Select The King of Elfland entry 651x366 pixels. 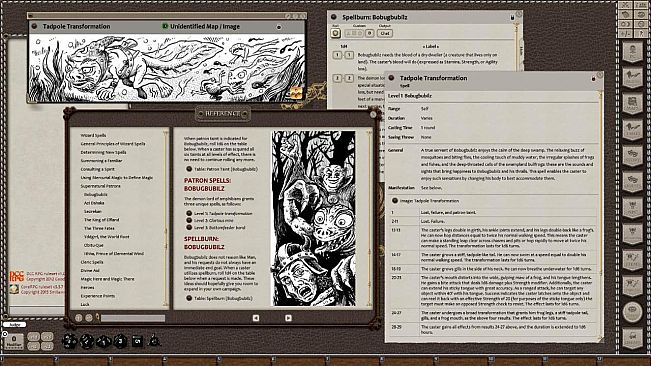tap(102, 220)
